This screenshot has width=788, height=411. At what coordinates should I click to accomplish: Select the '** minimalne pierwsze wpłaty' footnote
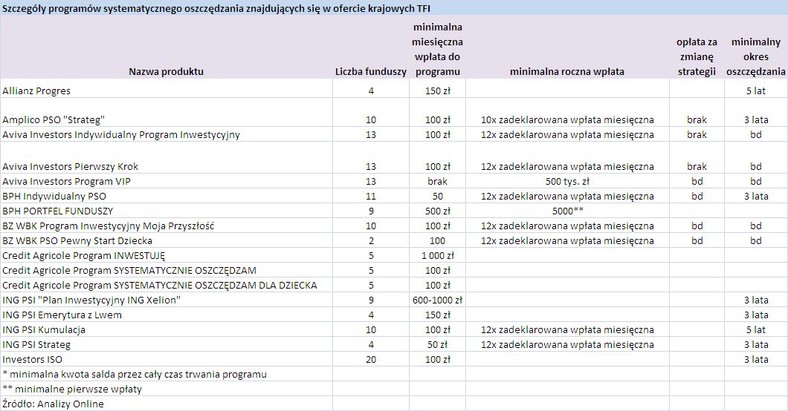tap(72, 389)
